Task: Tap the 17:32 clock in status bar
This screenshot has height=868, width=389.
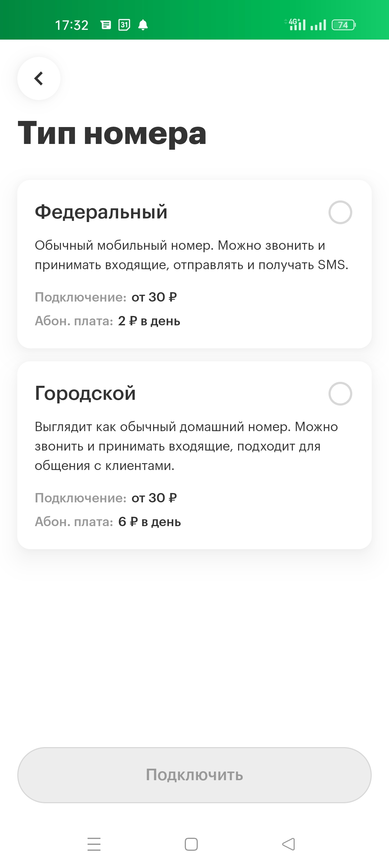Action: coord(72,25)
